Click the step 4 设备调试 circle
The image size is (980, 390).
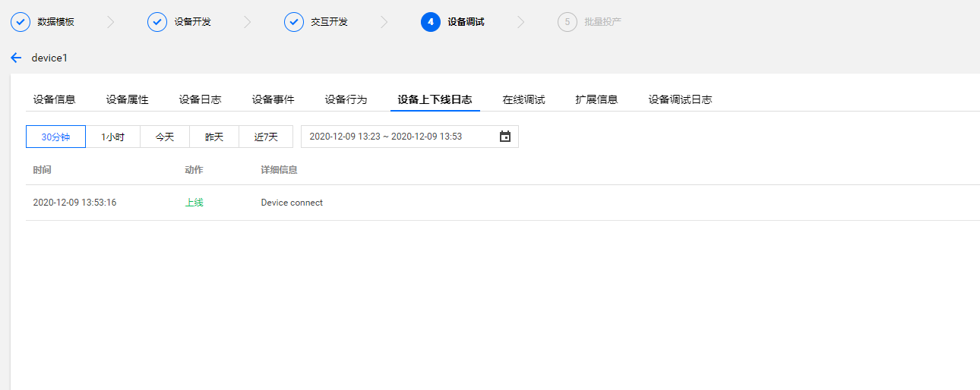click(x=431, y=22)
